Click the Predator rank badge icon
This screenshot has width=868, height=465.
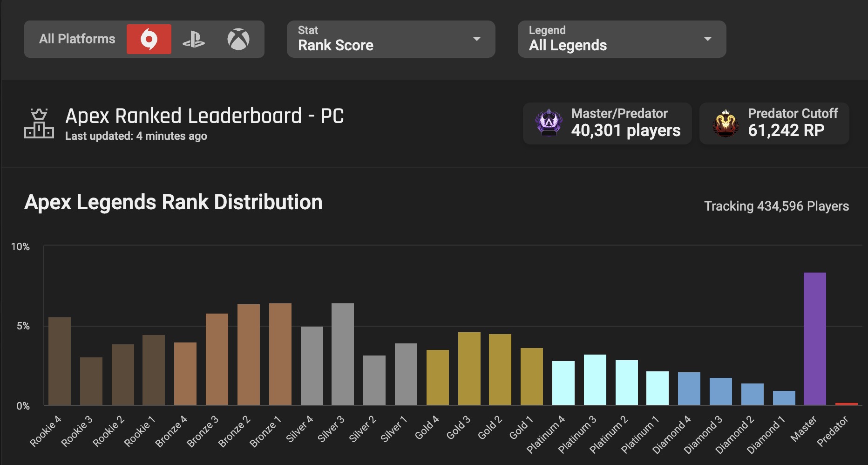click(x=725, y=123)
